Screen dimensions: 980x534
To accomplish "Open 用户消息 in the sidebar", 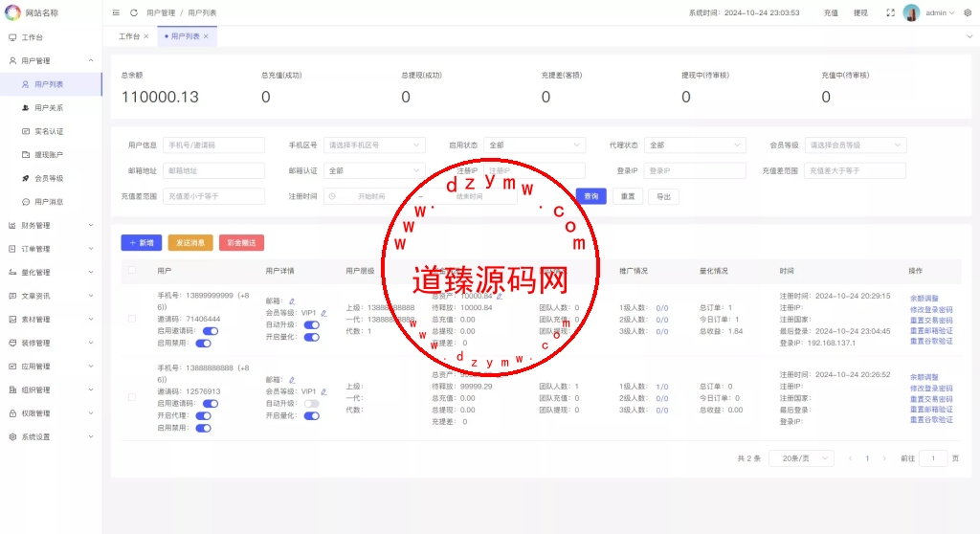I will tap(52, 202).
